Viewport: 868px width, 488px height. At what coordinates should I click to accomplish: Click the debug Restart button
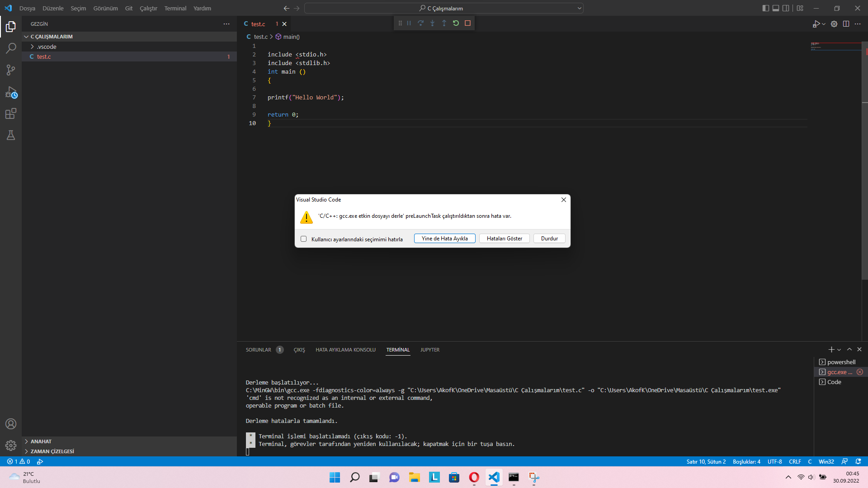coord(456,23)
